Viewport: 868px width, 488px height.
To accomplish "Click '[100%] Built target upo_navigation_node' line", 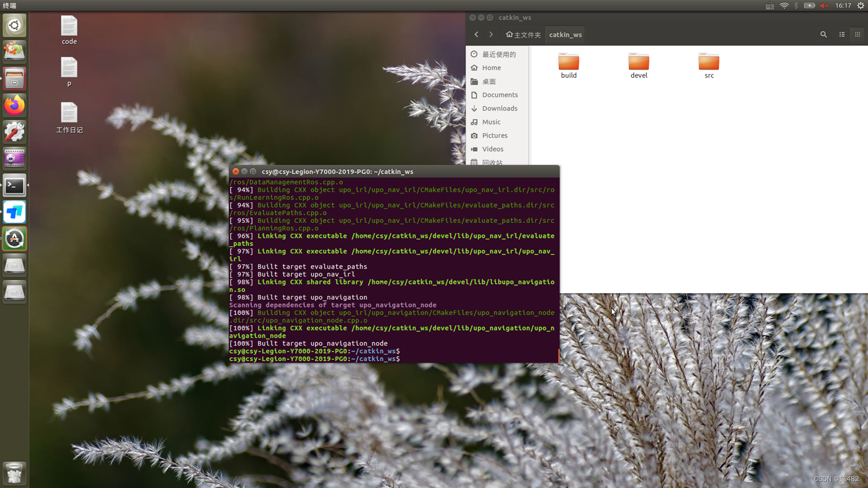I will 308,343.
